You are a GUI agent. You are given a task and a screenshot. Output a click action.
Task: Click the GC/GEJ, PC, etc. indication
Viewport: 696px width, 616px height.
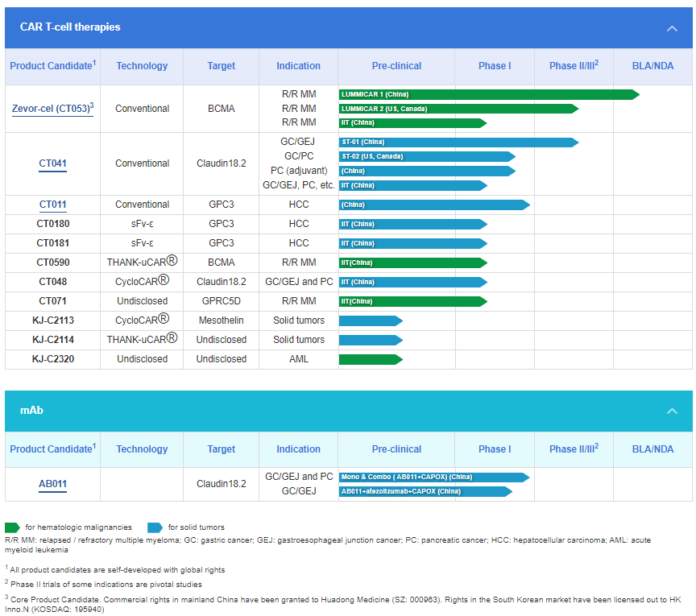[x=299, y=185]
